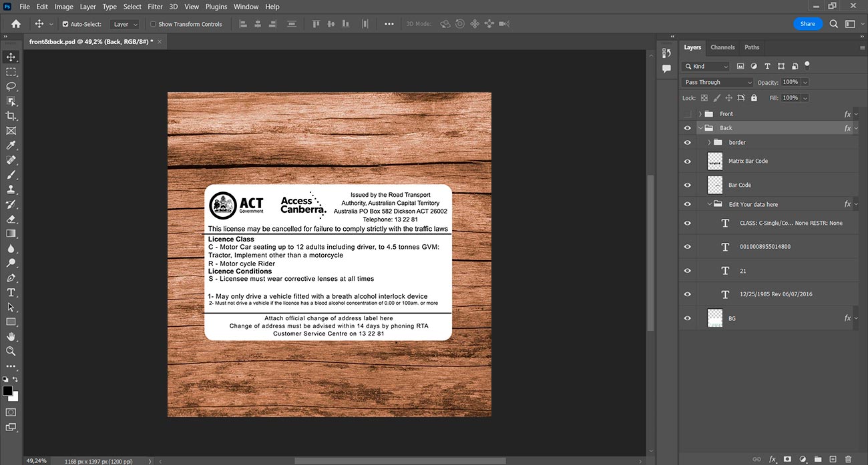Enable Show Transform Controls checkbox

tap(153, 24)
